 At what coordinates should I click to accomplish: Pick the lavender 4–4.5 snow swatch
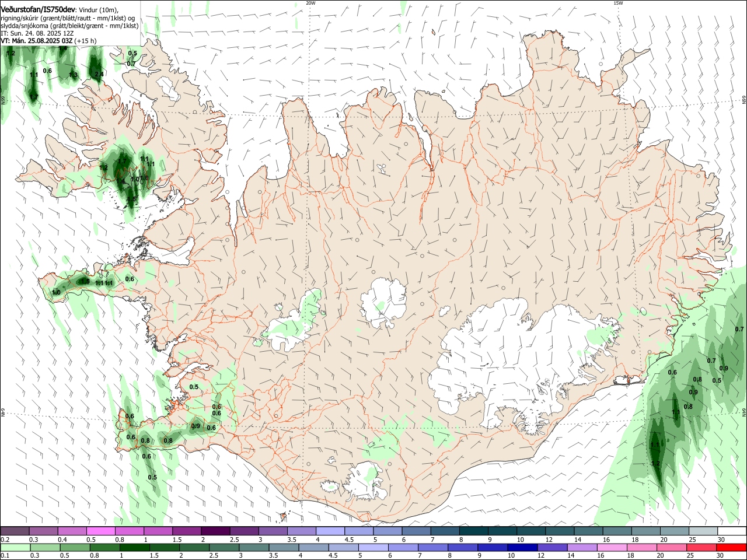[x=330, y=531]
